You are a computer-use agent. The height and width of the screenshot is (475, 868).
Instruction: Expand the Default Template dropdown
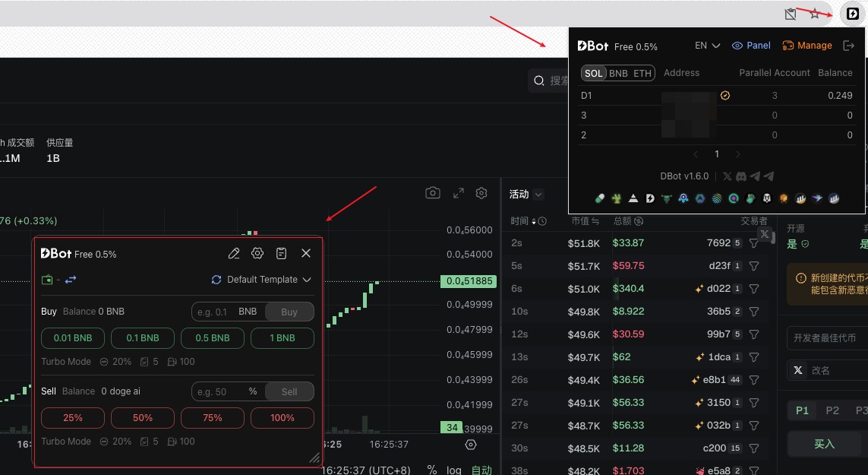pos(262,280)
